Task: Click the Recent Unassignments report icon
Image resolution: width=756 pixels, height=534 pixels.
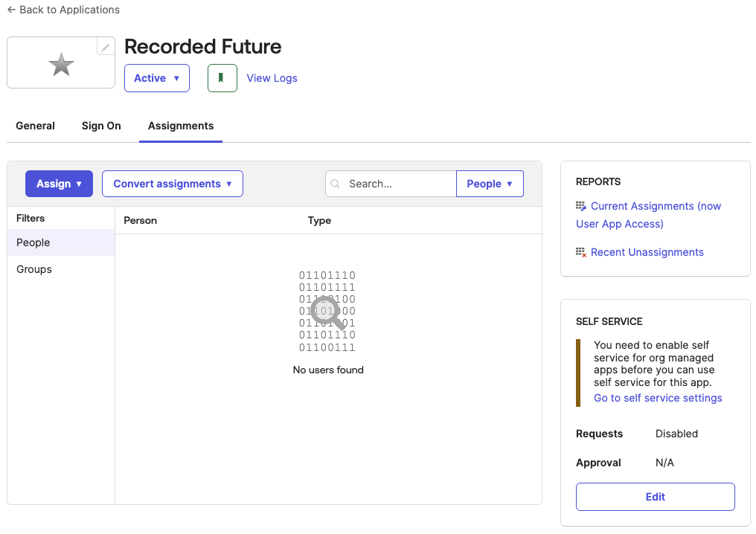Action: [581, 252]
